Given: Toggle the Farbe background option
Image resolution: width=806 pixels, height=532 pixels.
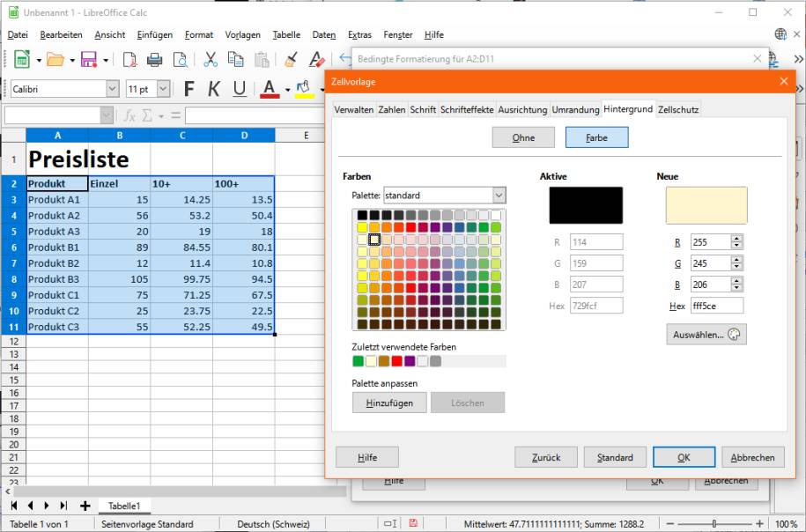Looking at the screenshot, I should click(x=596, y=137).
